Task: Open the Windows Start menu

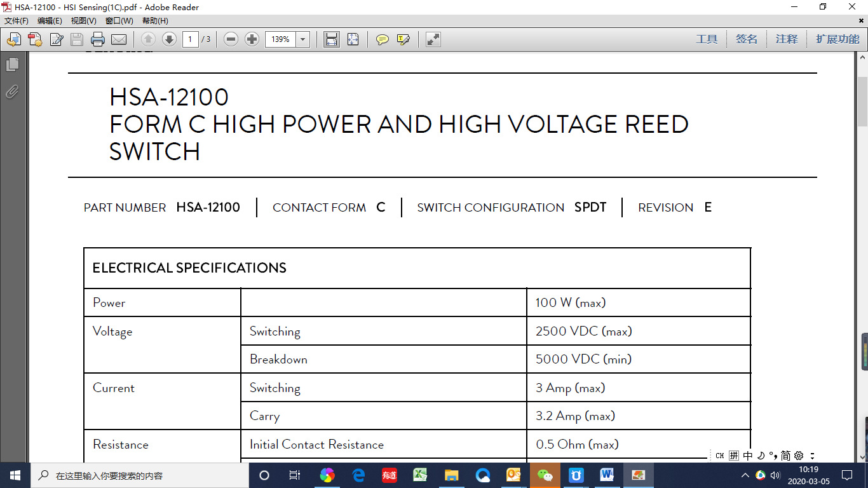Action: [15, 475]
